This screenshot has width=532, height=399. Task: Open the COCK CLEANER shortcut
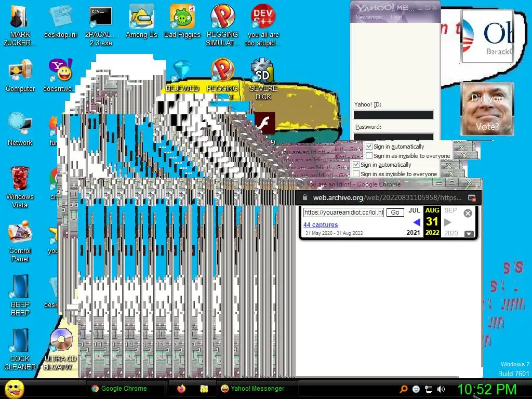(x=20, y=349)
